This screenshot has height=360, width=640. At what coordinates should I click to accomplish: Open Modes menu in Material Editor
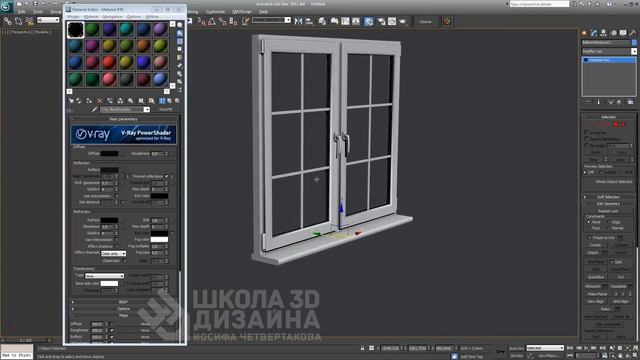coord(73,17)
